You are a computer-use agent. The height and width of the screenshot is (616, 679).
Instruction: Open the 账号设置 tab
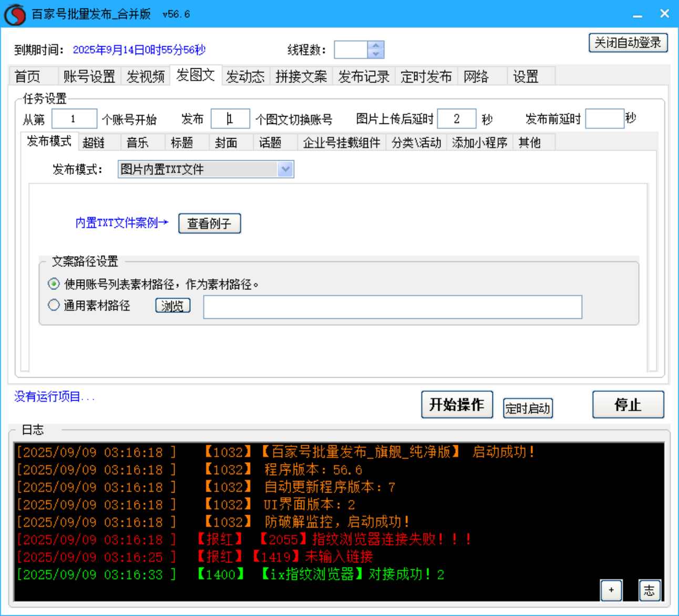point(88,76)
